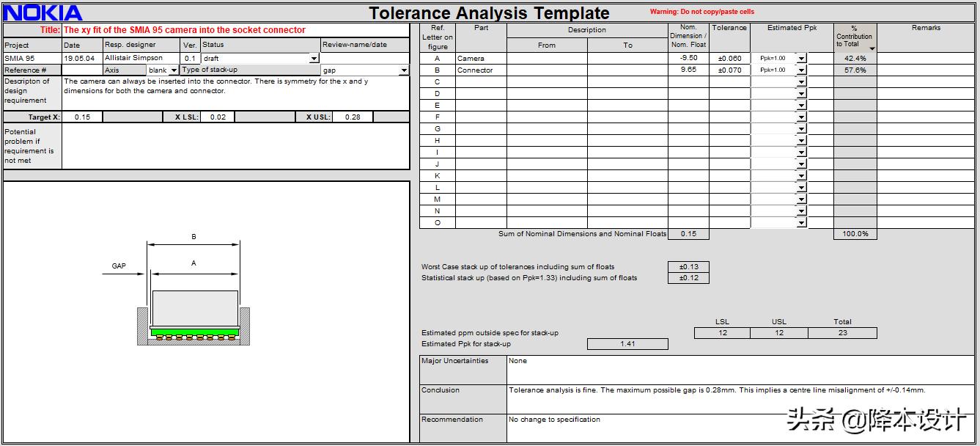The width and height of the screenshot is (980, 446).
Task: Select the Estimated Ppk for stack-up value 1.41
Action: point(627,344)
